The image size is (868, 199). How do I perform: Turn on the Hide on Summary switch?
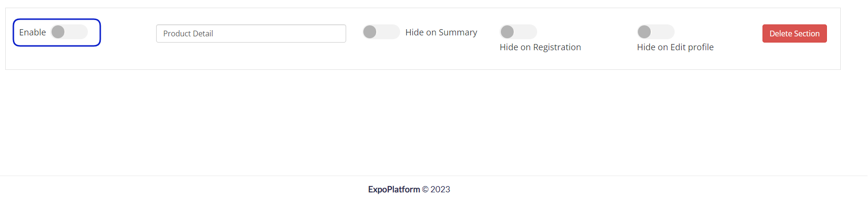point(381,32)
